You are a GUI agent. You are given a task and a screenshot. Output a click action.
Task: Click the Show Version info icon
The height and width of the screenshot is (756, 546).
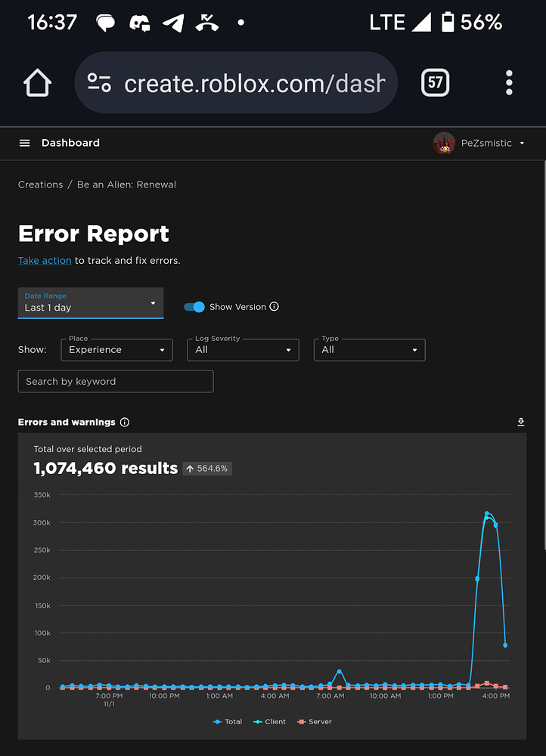point(274,307)
